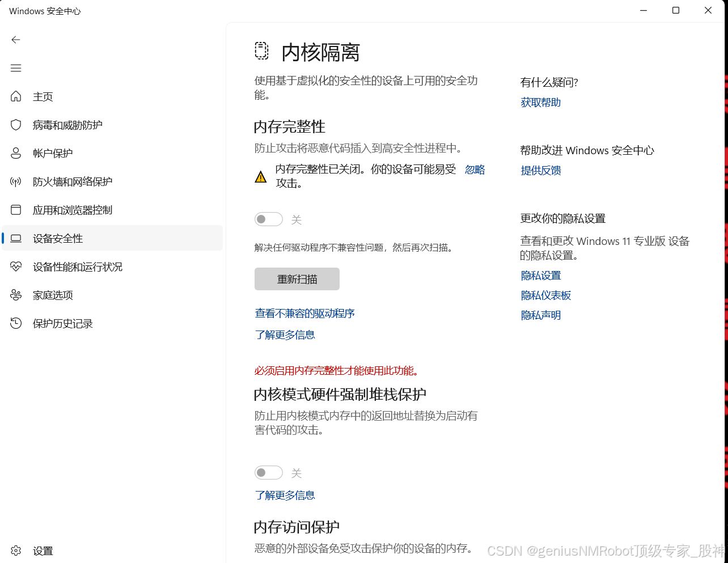Click the Windows 安全中心 window title

pyautogui.click(x=45, y=11)
